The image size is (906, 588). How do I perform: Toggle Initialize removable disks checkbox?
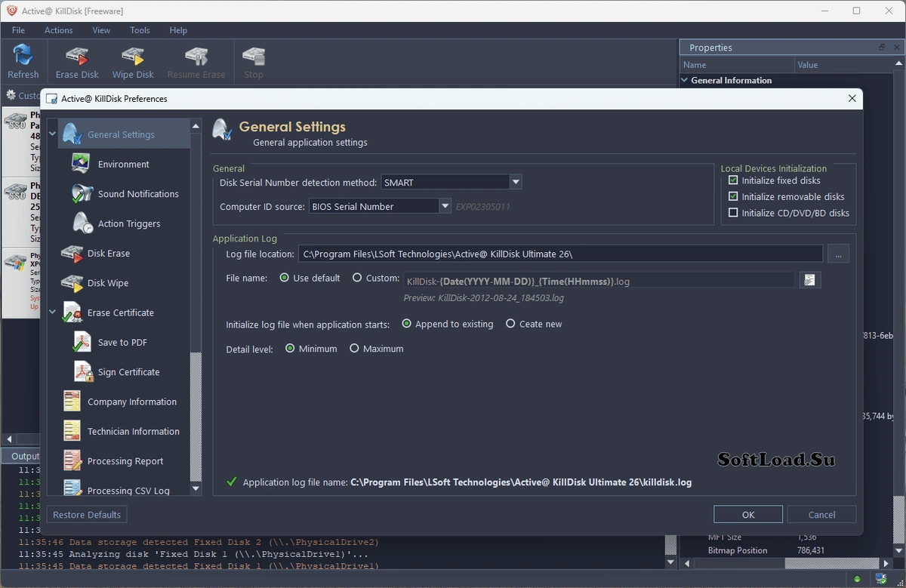(x=733, y=196)
